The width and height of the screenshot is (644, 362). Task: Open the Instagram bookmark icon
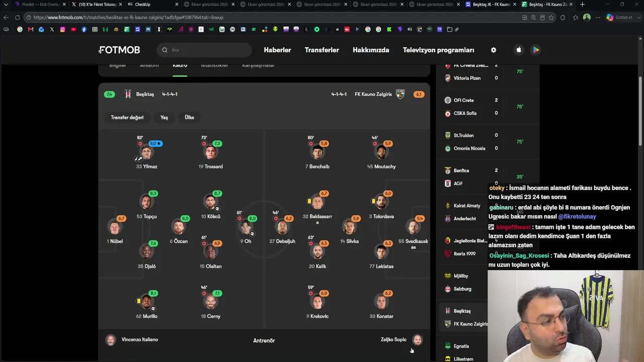[62, 29]
